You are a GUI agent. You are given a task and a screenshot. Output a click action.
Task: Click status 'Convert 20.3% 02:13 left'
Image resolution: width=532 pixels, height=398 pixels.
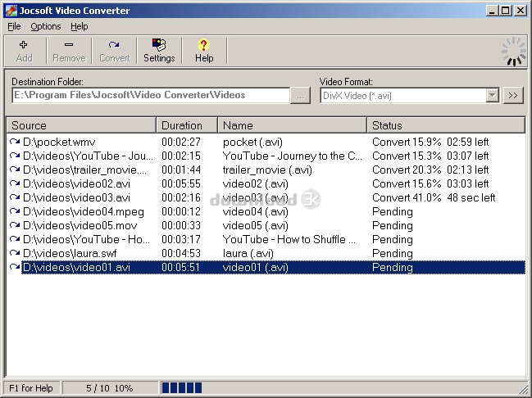pos(430,170)
